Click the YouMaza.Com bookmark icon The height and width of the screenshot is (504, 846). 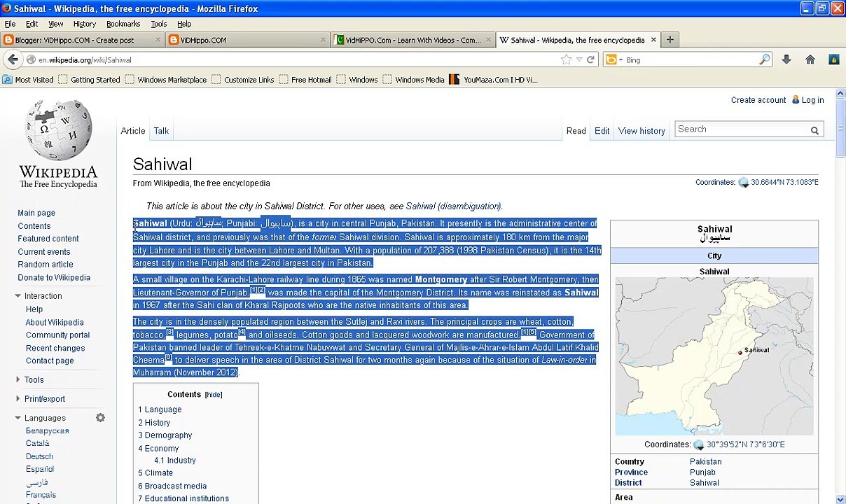(454, 80)
